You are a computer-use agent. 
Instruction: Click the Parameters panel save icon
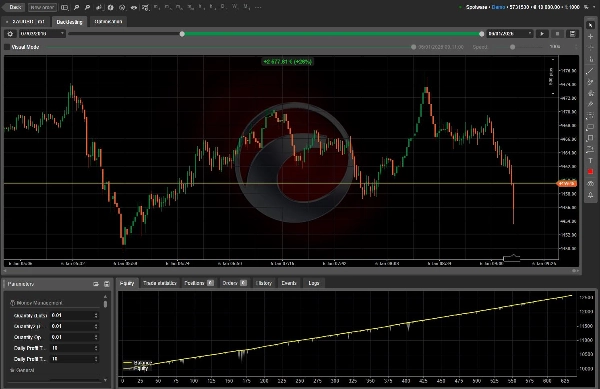107,284
